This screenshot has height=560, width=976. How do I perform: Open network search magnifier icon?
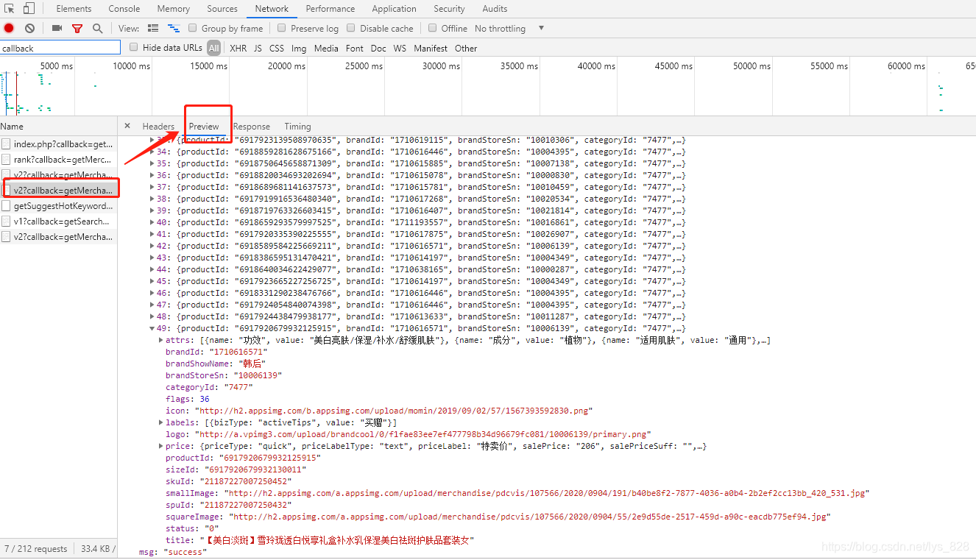click(97, 28)
